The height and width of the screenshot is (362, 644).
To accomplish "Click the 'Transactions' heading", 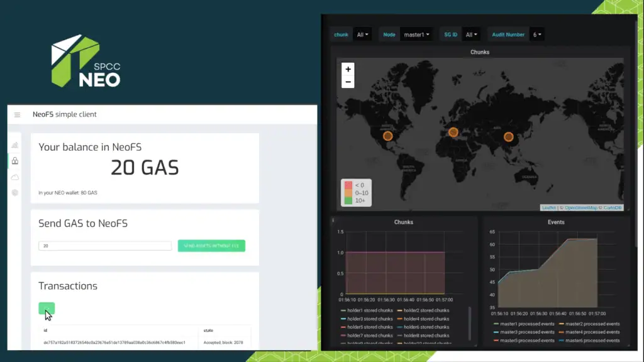I will point(68,286).
